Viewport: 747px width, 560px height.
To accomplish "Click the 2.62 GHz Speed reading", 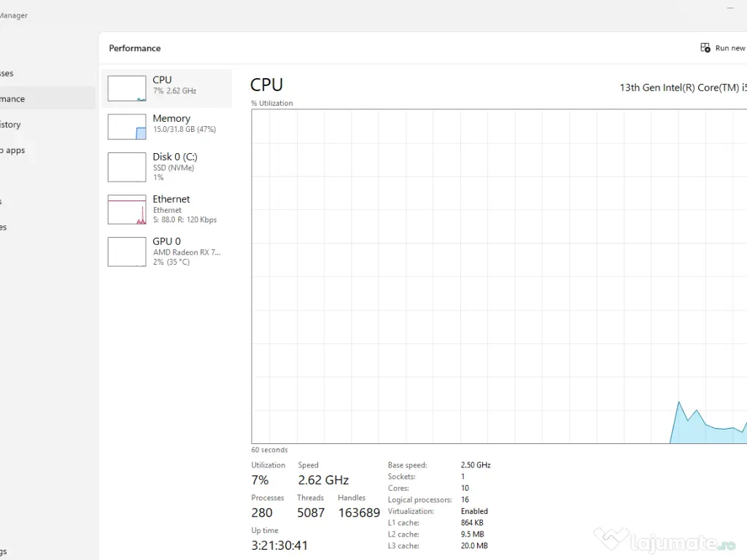I will click(x=323, y=480).
